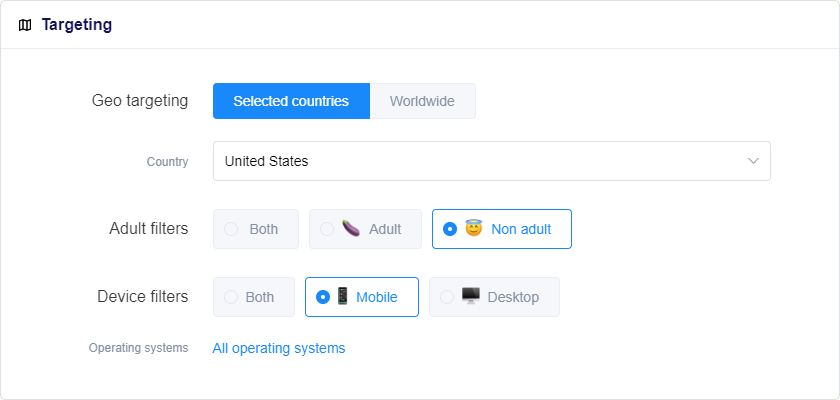Click the Country field label
This screenshot has height=400, width=840.
point(167,162)
